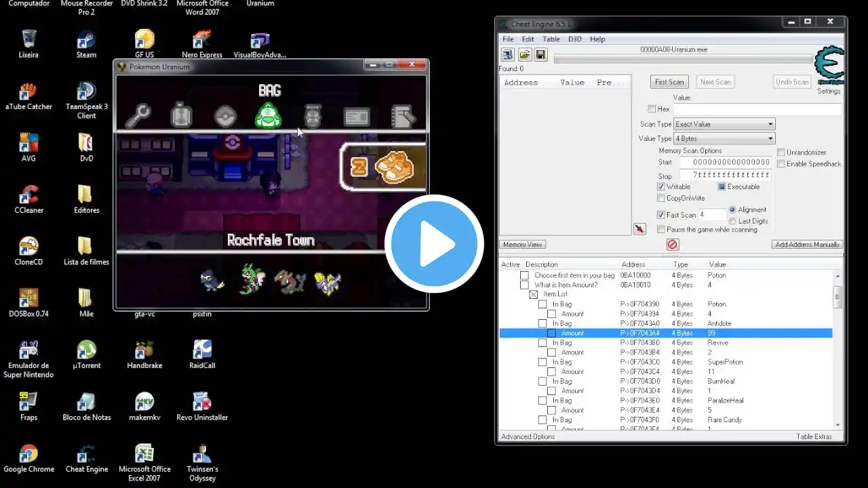Viewport: 868px width, 488px height.
Task: Open the Fraps desktop shortcut
Action: pyautogui.click(x=28, y=405)
